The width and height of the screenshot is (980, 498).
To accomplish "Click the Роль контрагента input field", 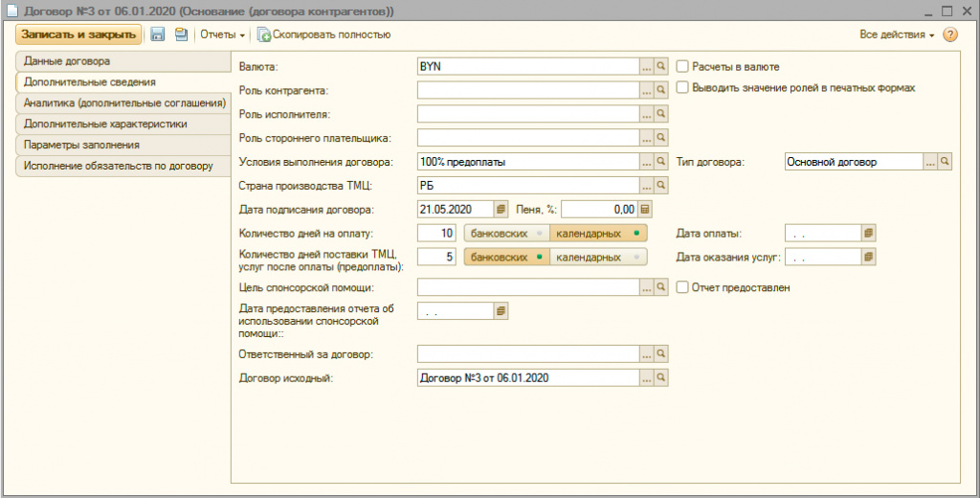I will coord(527,90).
